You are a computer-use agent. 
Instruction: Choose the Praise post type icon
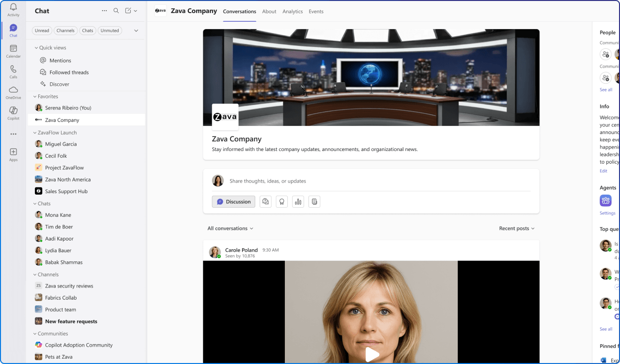click(x=282, y=202)
